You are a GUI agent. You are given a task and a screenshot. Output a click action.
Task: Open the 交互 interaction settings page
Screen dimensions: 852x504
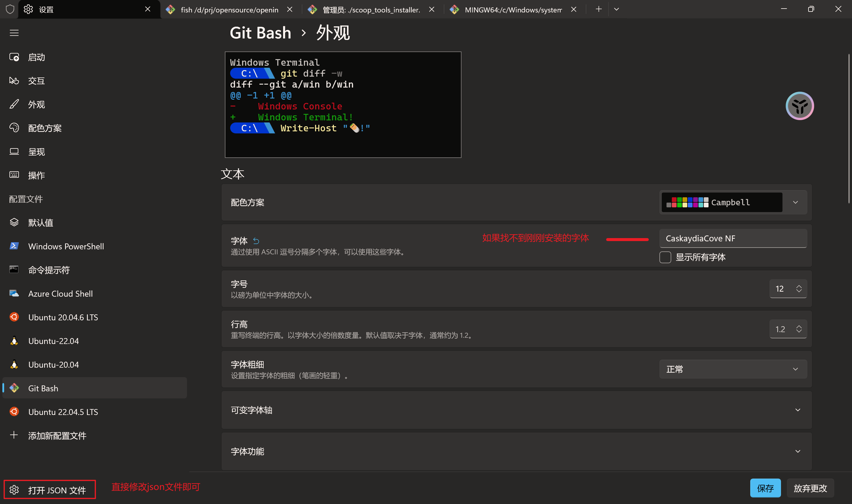(95, 81)
